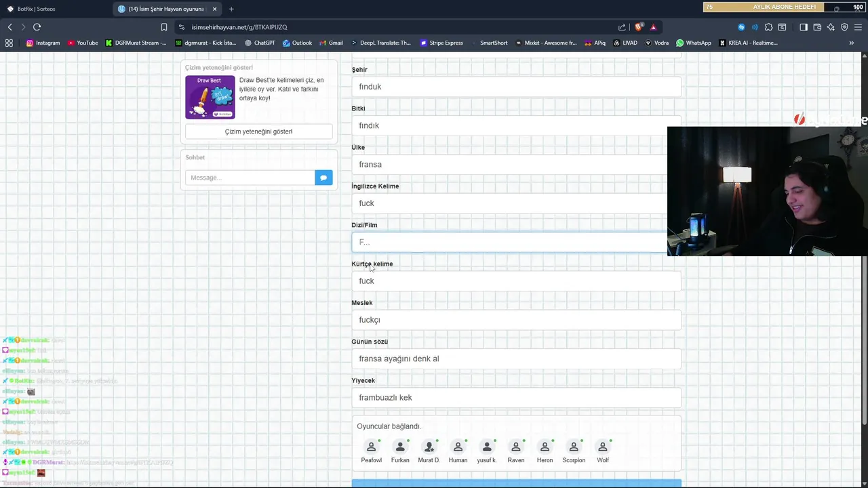The height and width of the screenshot is (488, 868).
Task: Open Leo AI sparkle icon
Action: coord(831,27)
